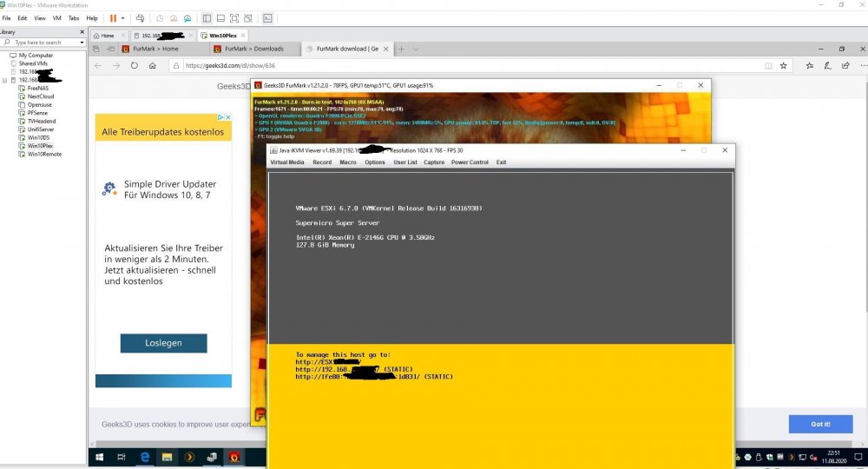The width and height of the screenshot is (868, 469).
Task: Open the iKVM Options menu
Action: pyautogui.click(x=375, y=162)
